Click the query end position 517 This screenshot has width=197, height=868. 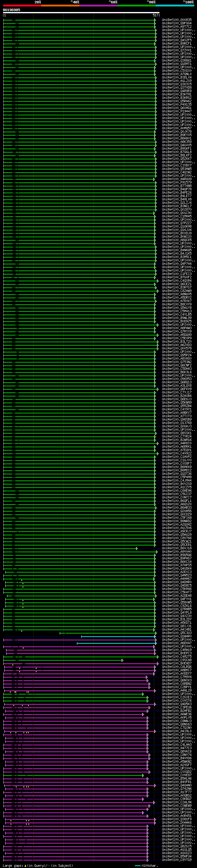coord(155,15)
